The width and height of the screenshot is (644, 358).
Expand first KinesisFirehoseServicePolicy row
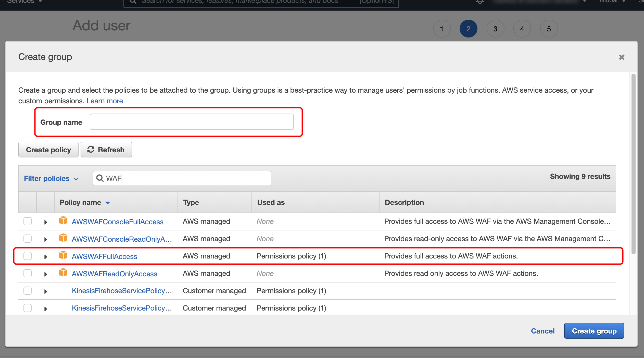[46, 292]
